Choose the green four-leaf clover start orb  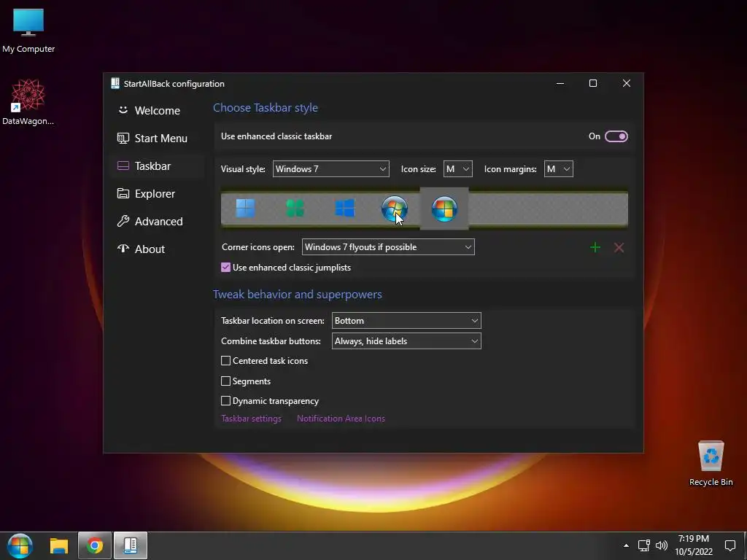[295, 209]
